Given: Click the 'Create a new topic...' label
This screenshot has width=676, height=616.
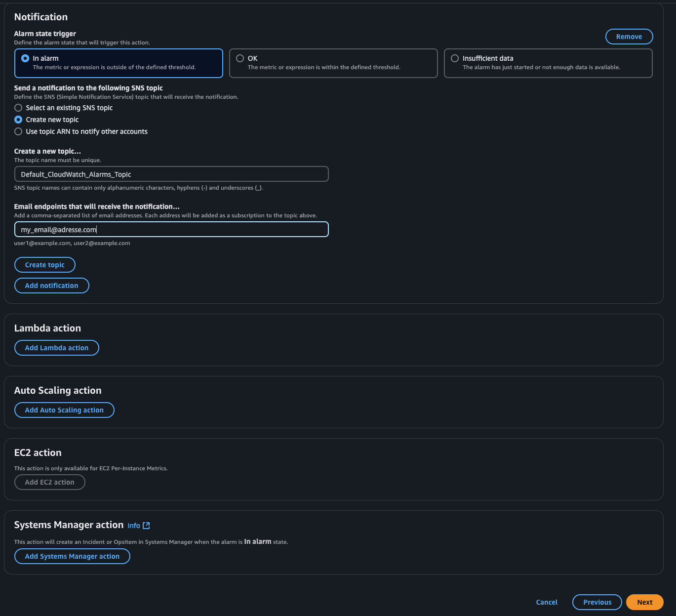Looking at the screenshot, I should pos(47,151).
